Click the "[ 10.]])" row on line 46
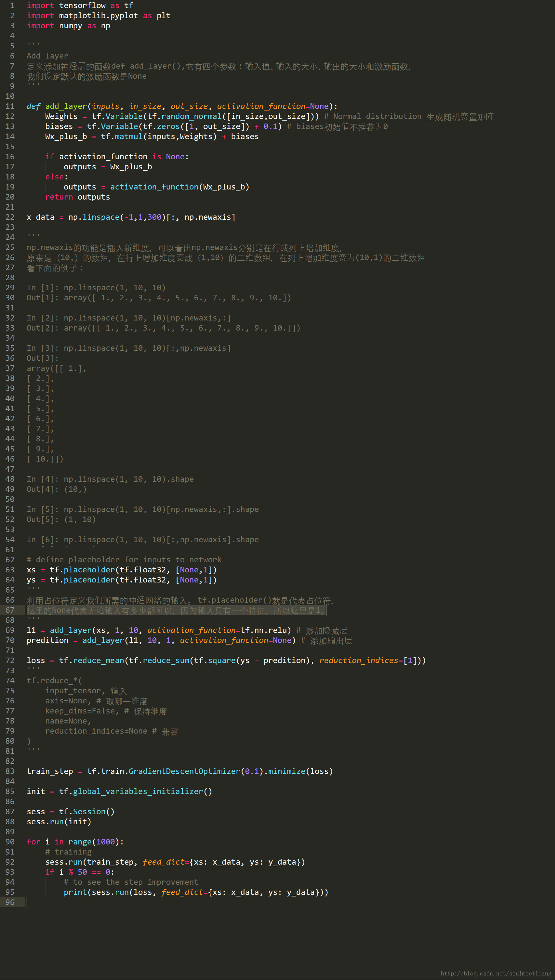This screenshot has width=555, height=980. (x=45, y=459)
